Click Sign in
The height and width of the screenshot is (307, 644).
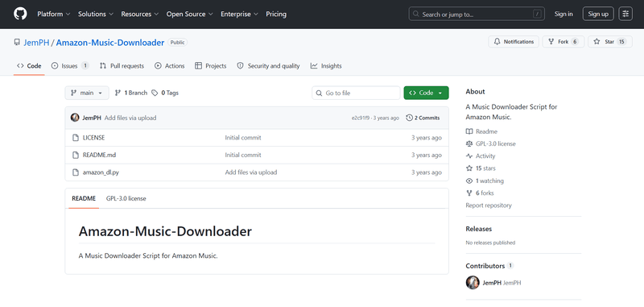(563, 14)
